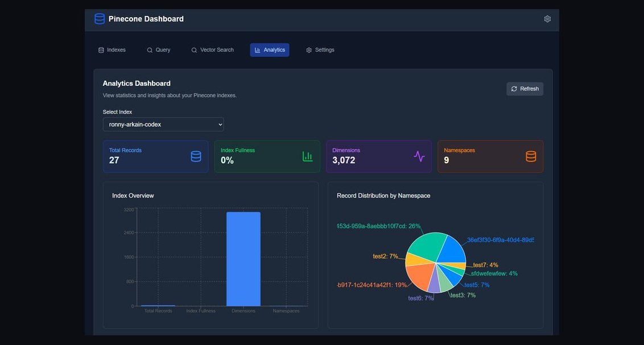Image resolution: width=644 pixels, height=345 pixels.
Task: Click the label ending '8aebbb10f7cd: 26%'
Action: [379, 226]
